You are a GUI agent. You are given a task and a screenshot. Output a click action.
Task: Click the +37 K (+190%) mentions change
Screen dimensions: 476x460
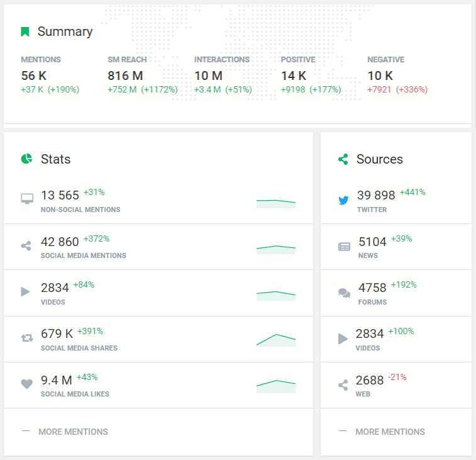(50, 89)
